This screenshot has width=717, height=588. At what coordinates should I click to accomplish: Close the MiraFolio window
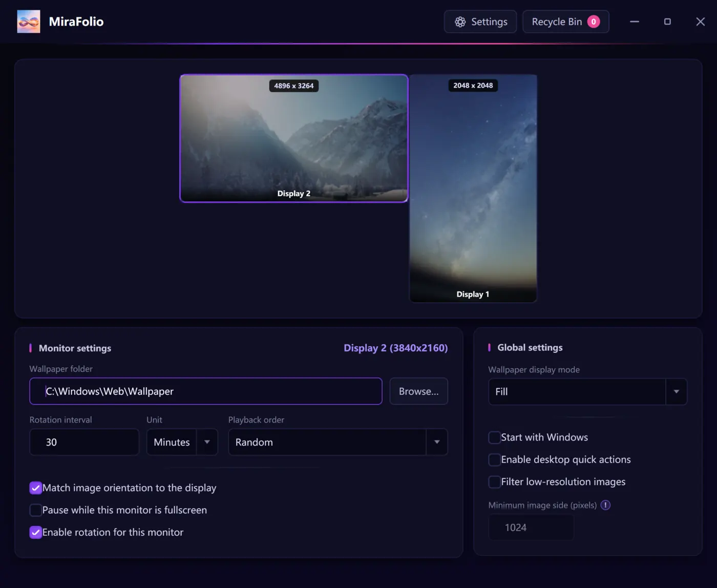pos(701,22)
